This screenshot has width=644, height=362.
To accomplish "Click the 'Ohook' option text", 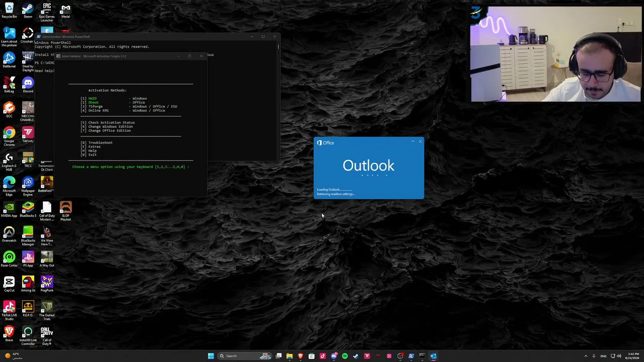I will click(94, 103).
